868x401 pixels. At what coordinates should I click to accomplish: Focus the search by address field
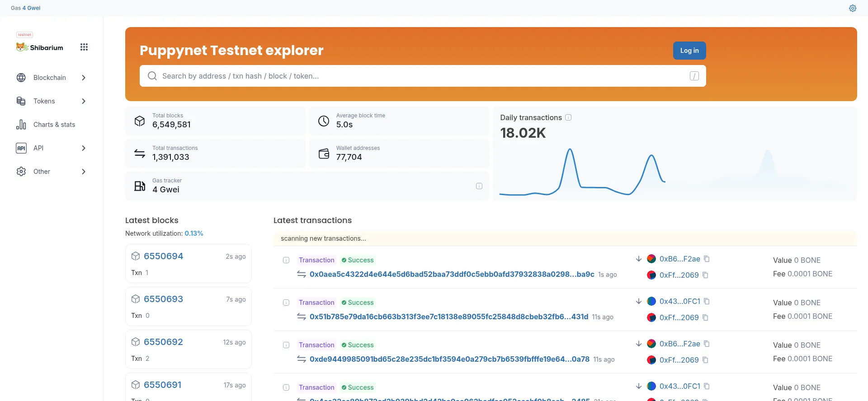tap(423, 76)
